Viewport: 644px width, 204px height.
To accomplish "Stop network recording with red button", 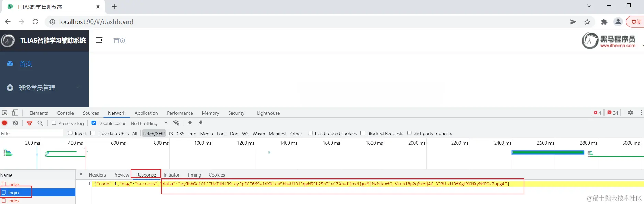I will [x=4, y=123].
